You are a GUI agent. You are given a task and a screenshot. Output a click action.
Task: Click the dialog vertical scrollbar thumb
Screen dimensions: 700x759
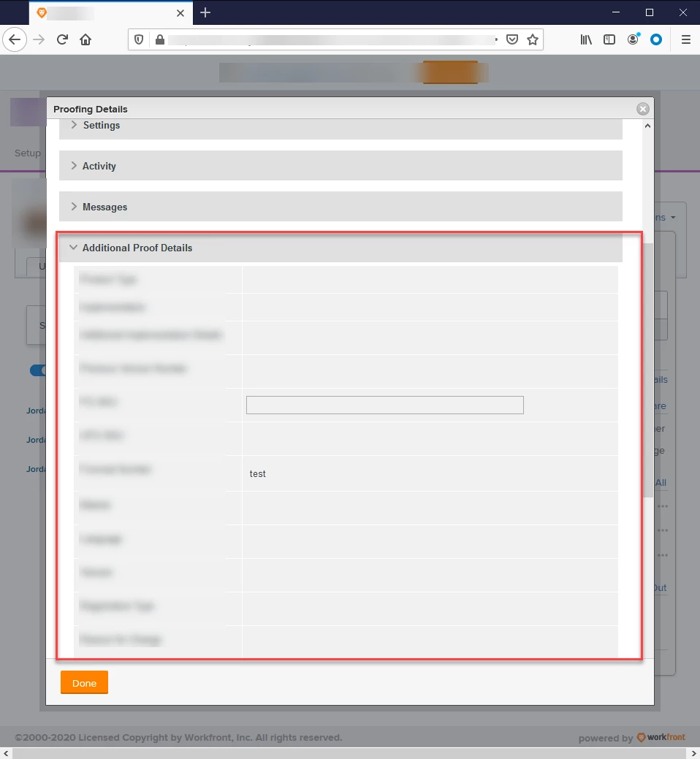(647, 370)
